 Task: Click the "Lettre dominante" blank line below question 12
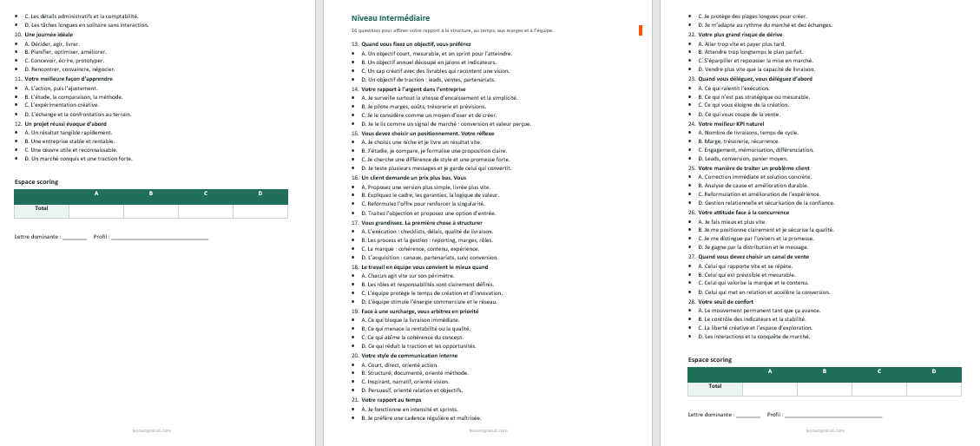[x=74, y=237]
